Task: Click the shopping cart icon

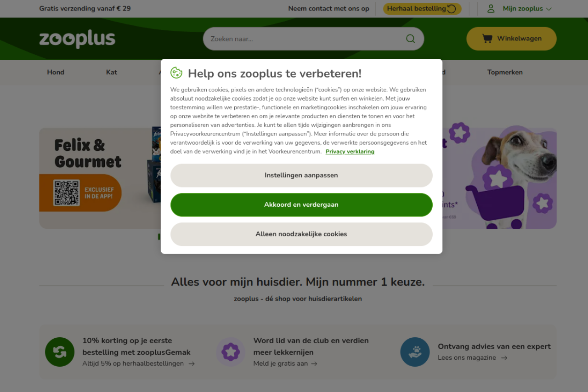Action: tap(487, 39)
